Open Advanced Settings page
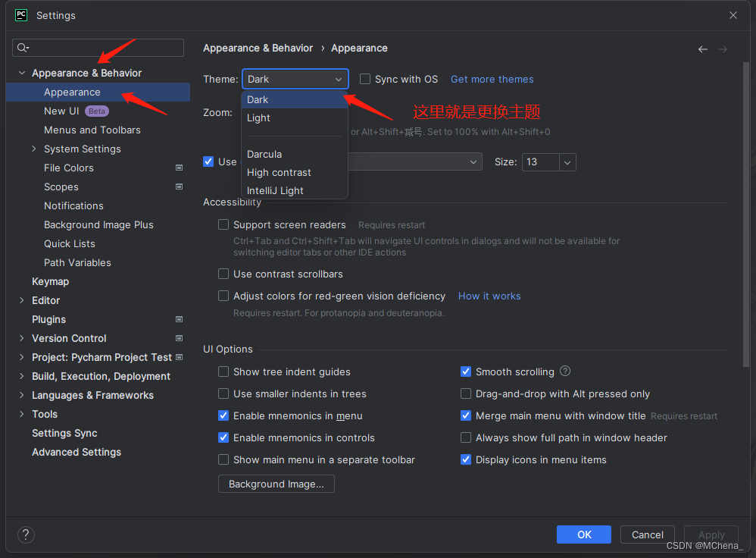The image size is (756, 558). coord(77,452)
